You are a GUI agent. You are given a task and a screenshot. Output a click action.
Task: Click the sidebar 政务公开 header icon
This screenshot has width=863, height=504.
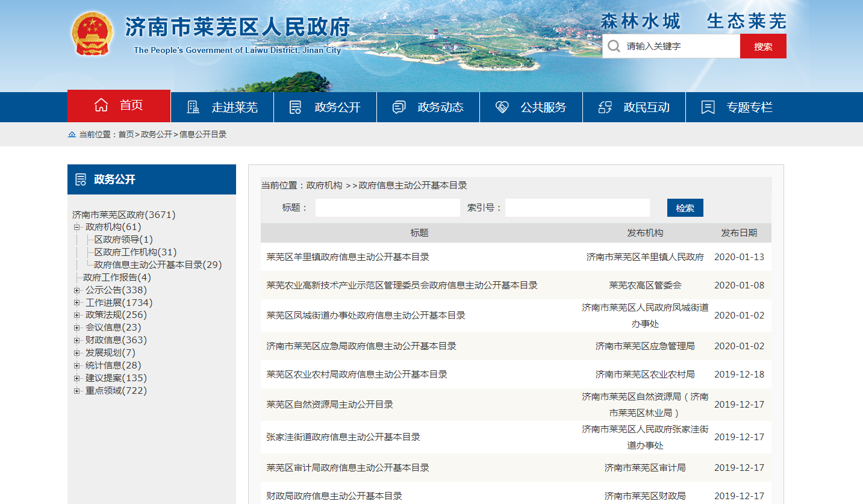point(80,179)
